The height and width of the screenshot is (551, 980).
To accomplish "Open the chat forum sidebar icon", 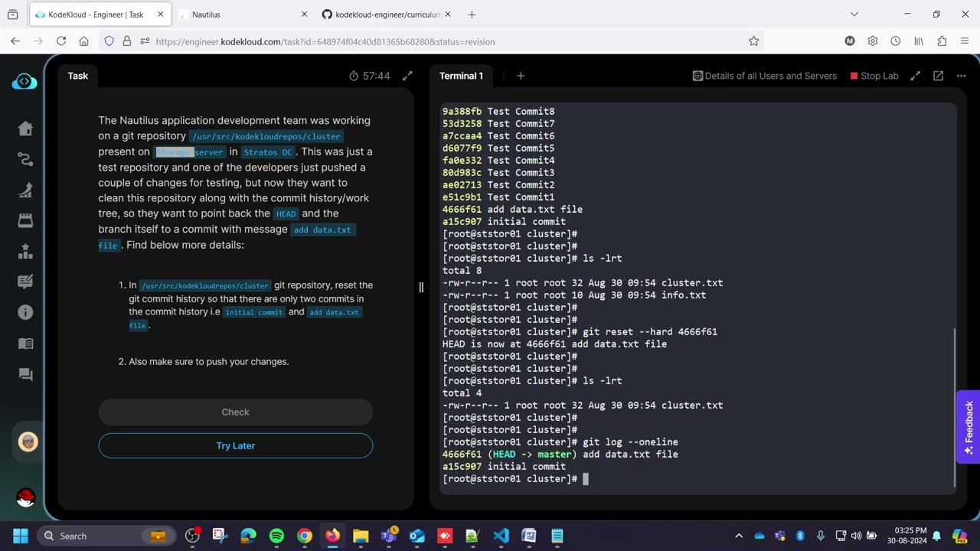I will (x=25, y=374).
